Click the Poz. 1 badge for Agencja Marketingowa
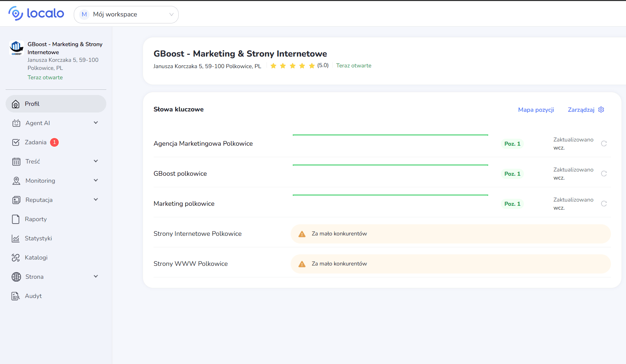The width and height of the screenshot is (626, 364). [512, 144]
